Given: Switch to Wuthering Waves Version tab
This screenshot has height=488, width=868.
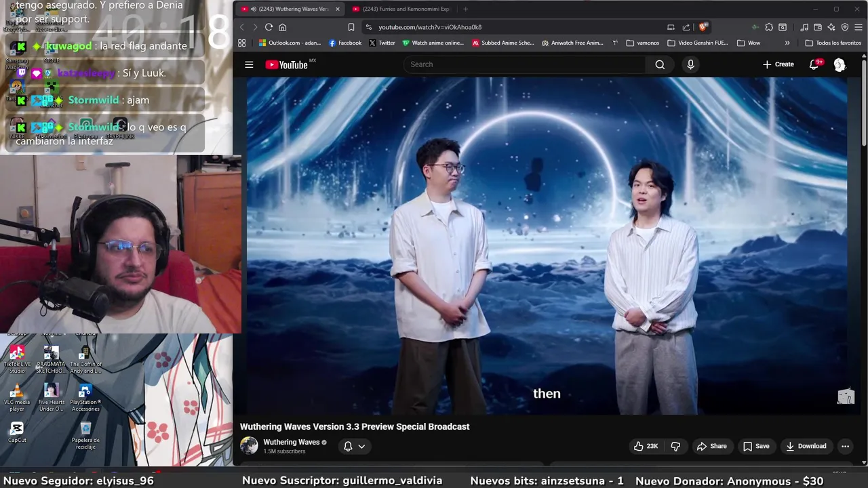Looking at the screenshot, I should (x=290, y=9).
